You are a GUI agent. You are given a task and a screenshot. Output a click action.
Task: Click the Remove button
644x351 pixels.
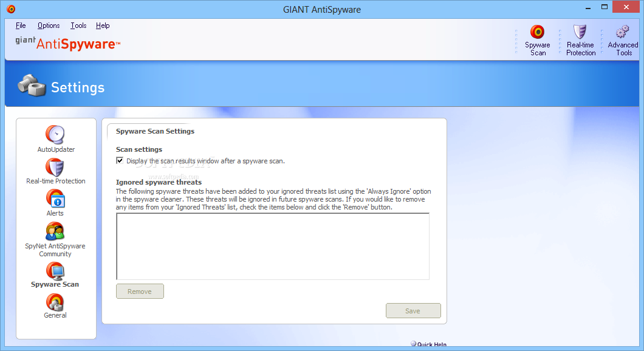[x=140, y=291]
